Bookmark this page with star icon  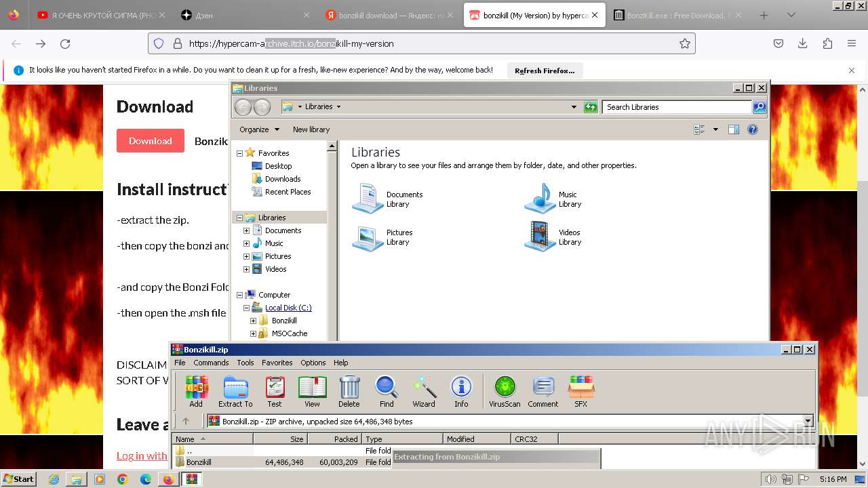click(685, 43)
